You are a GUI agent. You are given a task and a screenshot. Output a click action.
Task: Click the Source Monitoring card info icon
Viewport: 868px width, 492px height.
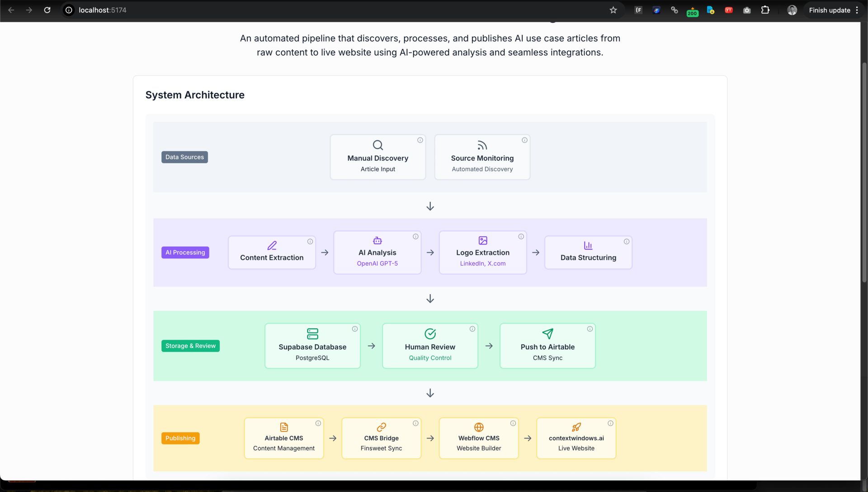coord(524,140)
